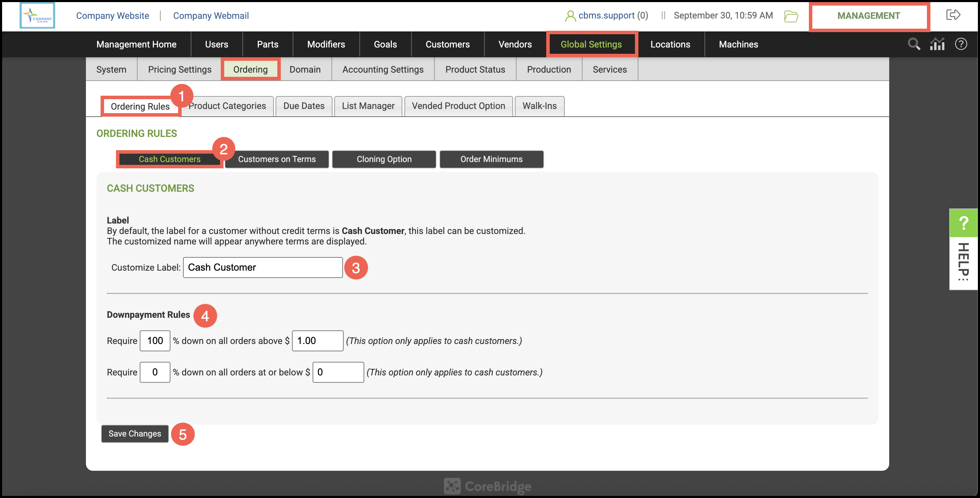Click the Customize Label text field

coord(263,268)
